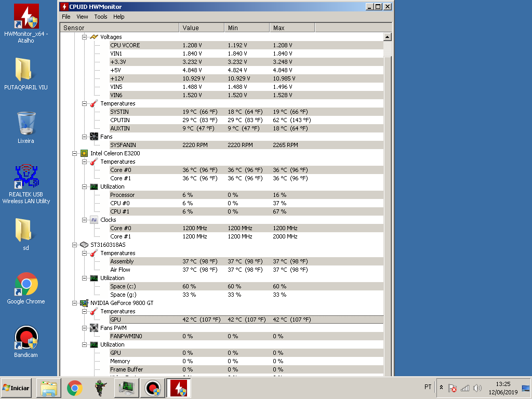
Task: Show hidden tray icons arrow
Action: tap(442, 388)
